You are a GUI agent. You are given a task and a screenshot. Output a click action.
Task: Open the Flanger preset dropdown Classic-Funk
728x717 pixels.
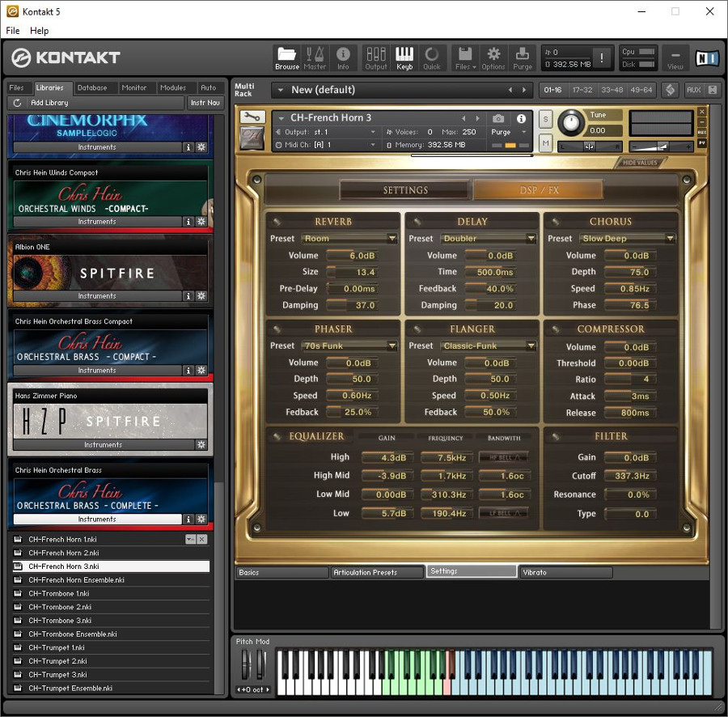coord(488,346)
